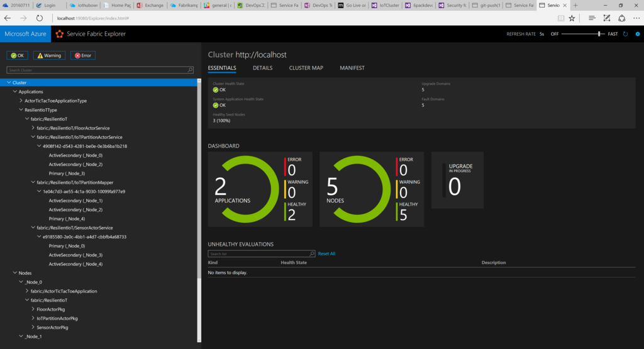Reload the page with browser refresh icon
Viewport: 644px width, 349px height.
click(40, 18)
